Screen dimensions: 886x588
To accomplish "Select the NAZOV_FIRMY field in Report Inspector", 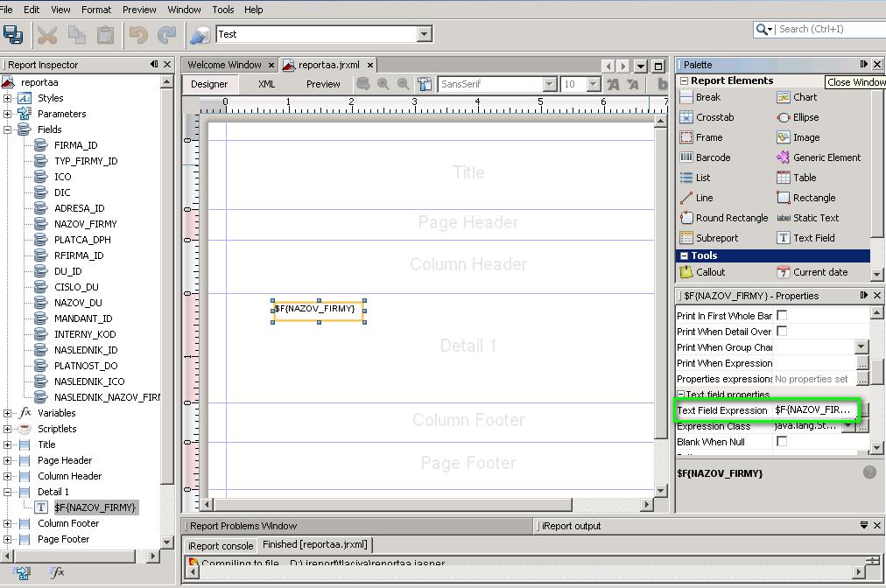I will click(85, 224).
